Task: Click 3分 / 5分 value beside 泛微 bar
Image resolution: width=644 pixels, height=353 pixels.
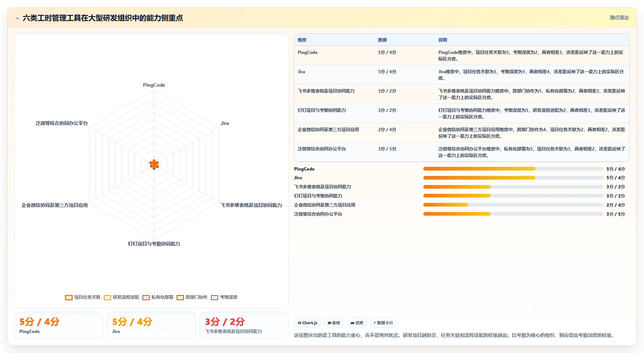Action: tap(616, 214)
